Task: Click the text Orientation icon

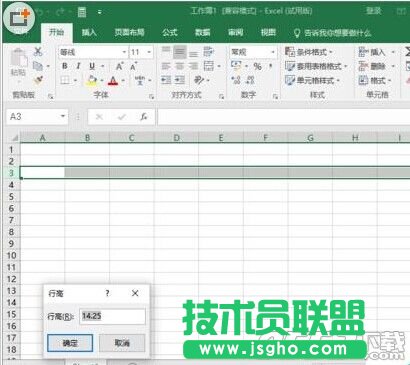Action: pos(199,80)
